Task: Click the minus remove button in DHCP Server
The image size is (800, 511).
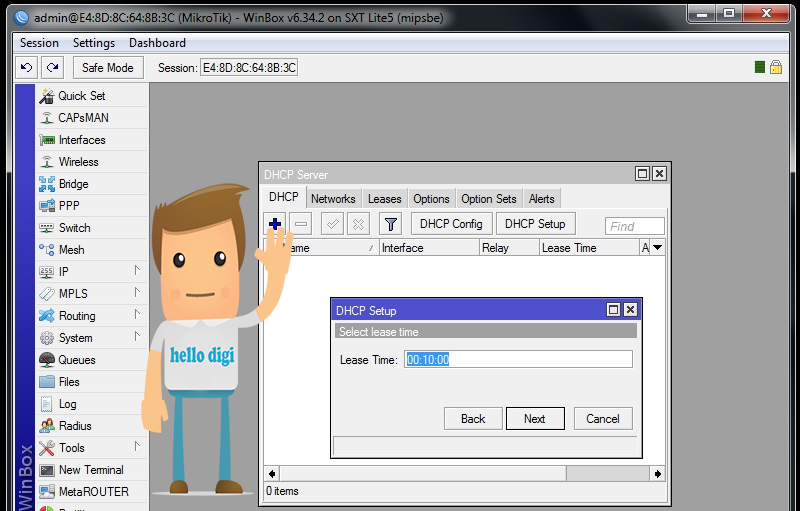Action: 301,224
